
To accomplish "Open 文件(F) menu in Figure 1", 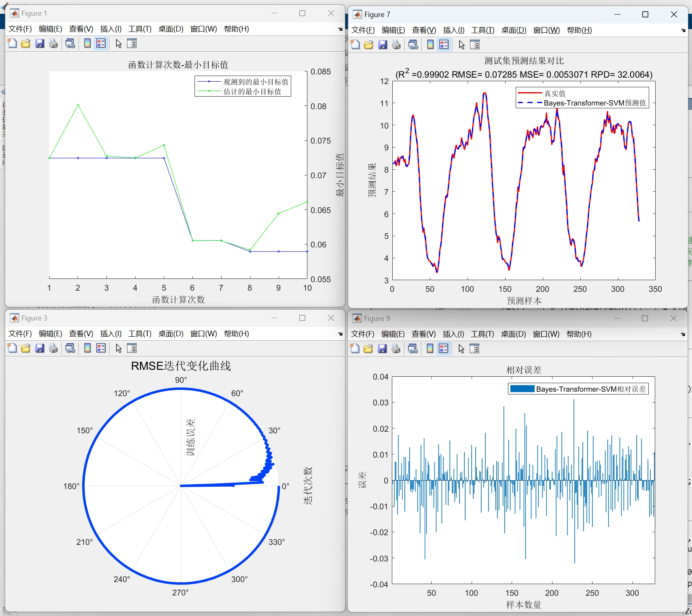I will [20, 29].
